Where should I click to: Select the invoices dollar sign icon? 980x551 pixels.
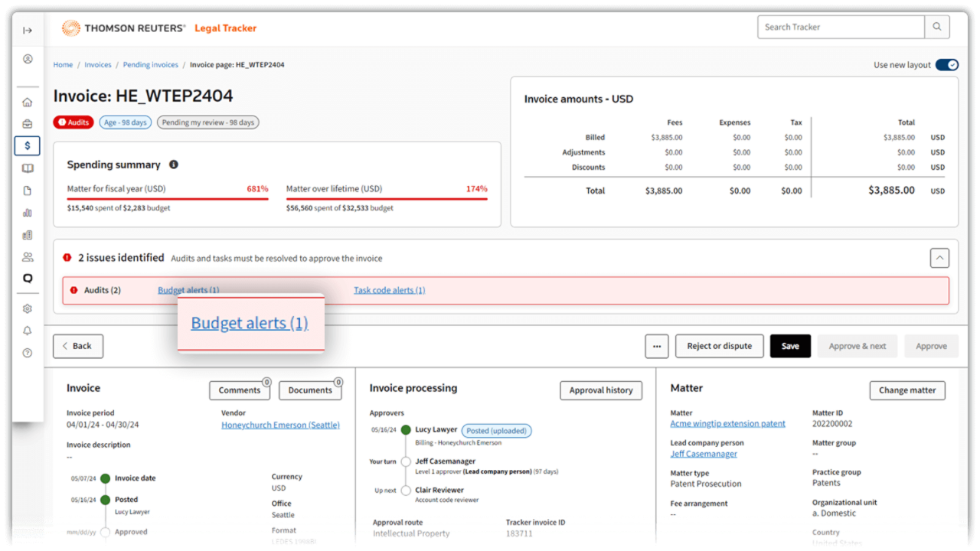point(28,145)
